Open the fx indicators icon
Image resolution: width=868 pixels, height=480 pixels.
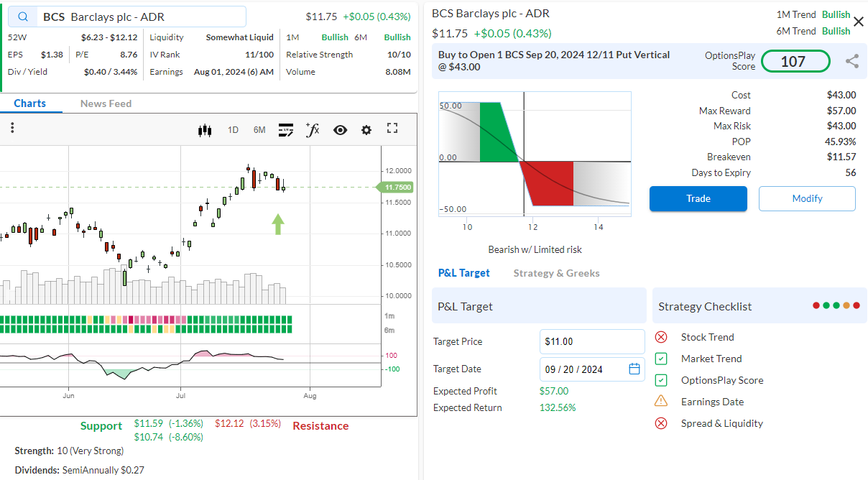click(x=313, y=129)
